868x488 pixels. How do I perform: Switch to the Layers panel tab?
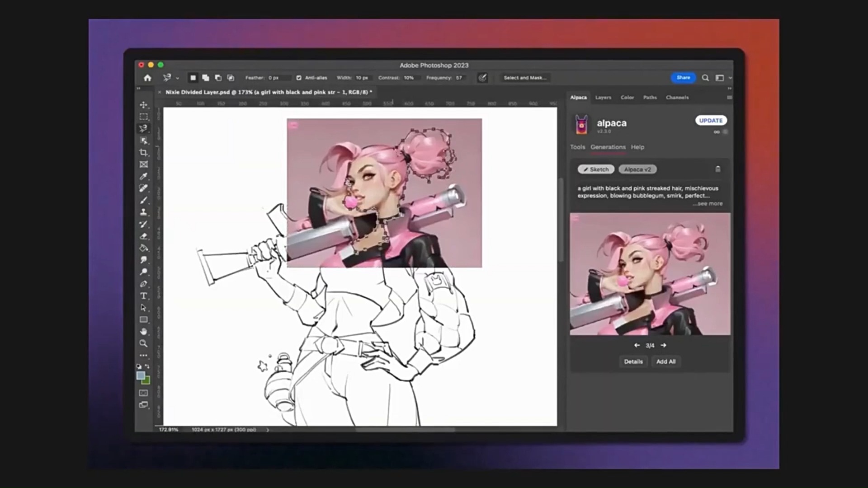point(603,97)
